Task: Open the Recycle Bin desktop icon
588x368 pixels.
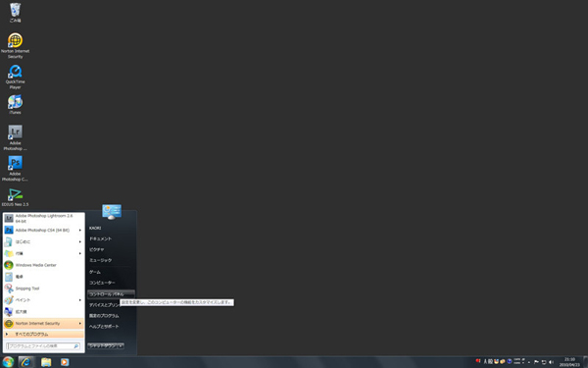Action: [x=15, y=13]
